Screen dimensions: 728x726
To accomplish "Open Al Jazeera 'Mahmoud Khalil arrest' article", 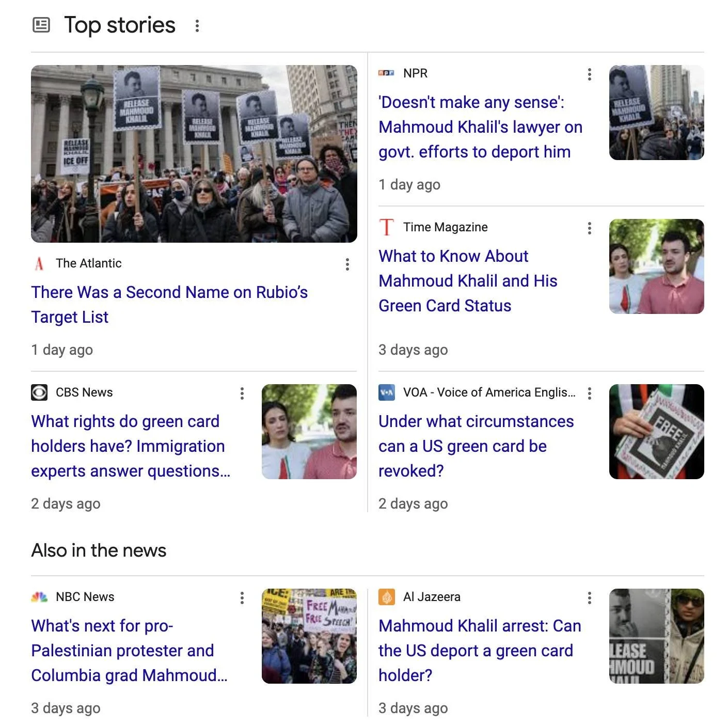I will click(x=480, y=651).
